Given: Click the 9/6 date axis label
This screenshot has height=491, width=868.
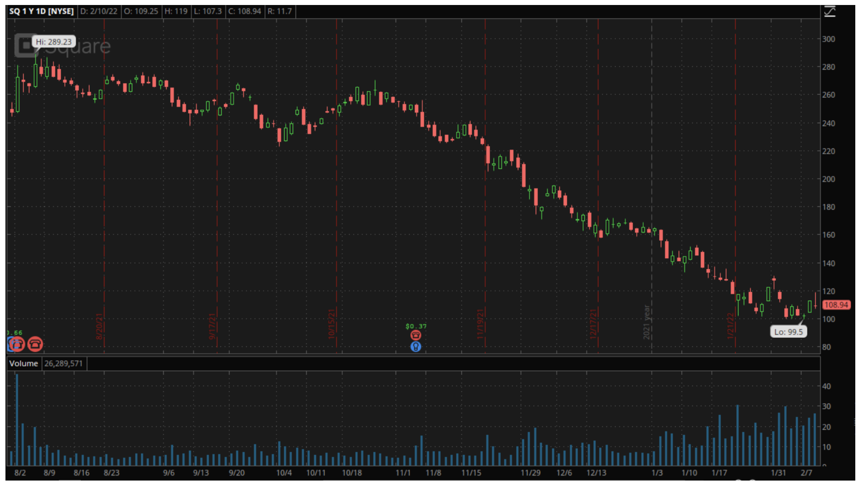Looking at the screenshot, I should click(x=169, y=473).
